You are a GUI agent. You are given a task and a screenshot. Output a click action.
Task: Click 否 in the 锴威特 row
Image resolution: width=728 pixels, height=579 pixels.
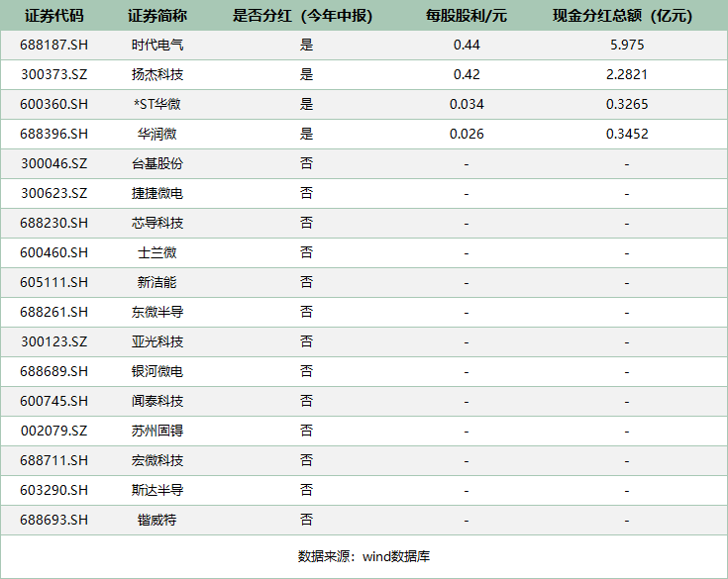(306, 520)
